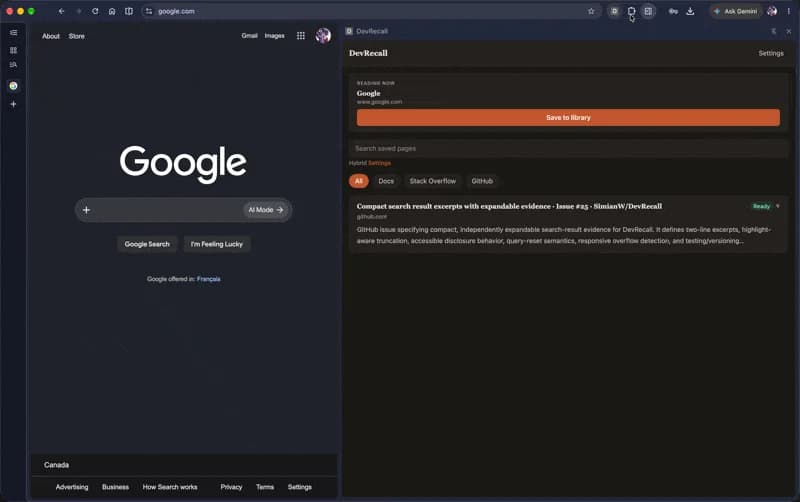Screen dimensions: 800x502
Task: Select the GitHub filter chip
Action: [482, 181]
